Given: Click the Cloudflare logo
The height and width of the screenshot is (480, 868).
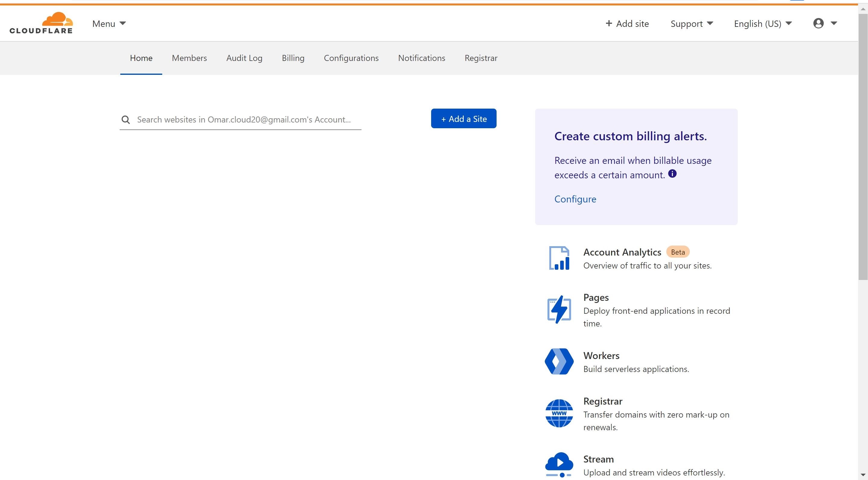Looking at the screenshot, I should [41, 23].
